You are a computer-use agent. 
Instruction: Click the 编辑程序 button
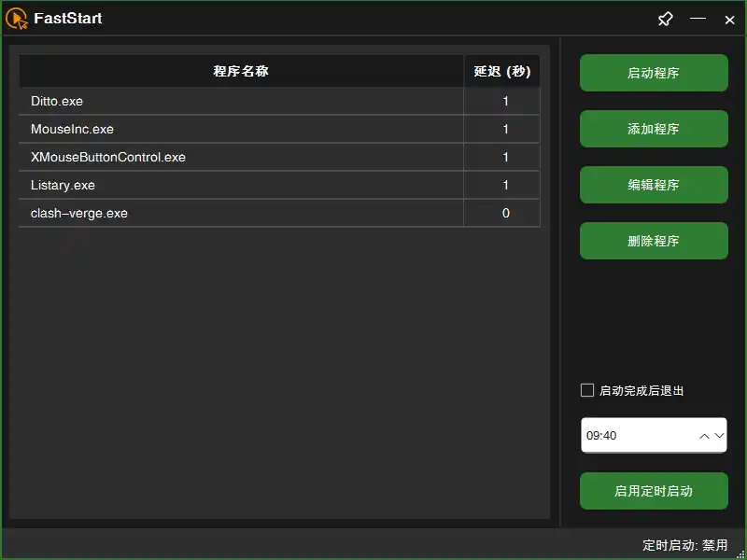pos(654,185)
